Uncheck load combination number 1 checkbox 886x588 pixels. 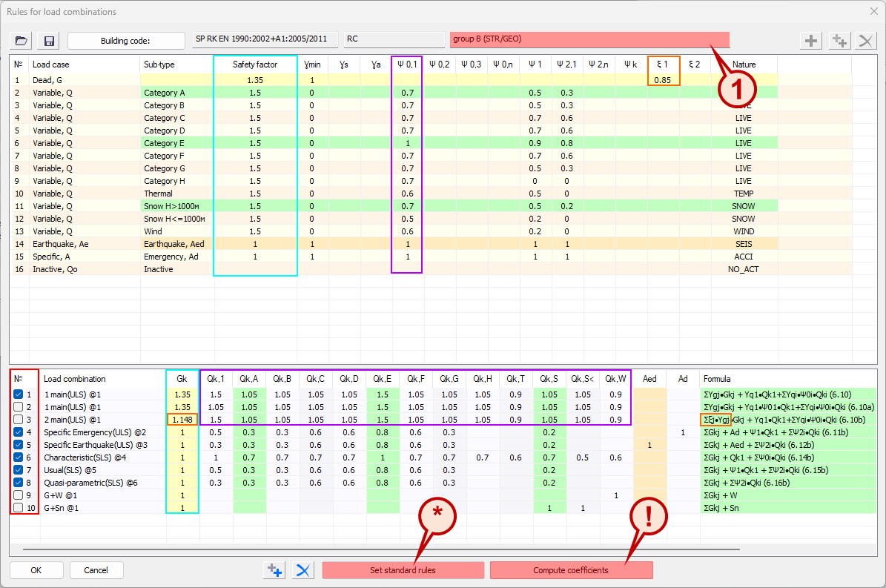19,394
